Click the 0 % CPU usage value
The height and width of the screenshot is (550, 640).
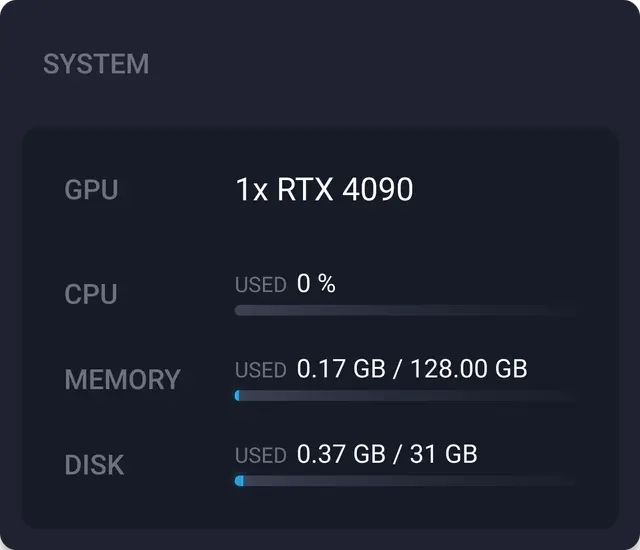[316, 284]
